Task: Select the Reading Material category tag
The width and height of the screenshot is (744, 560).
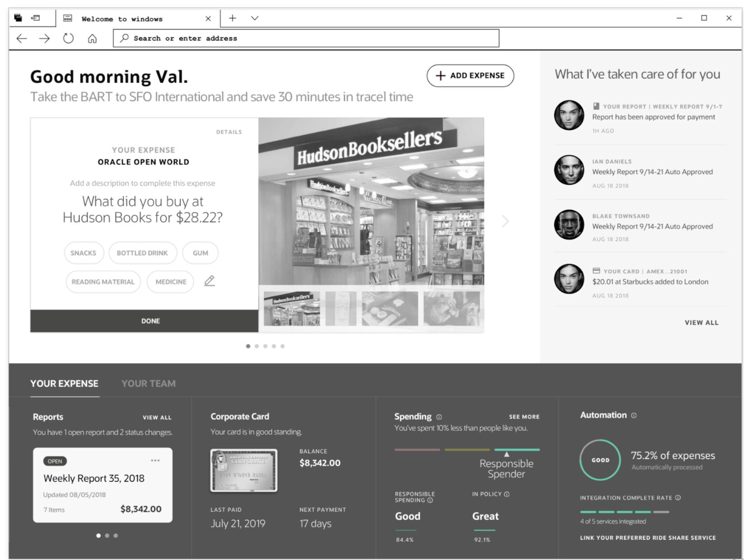Action: [103, 281]
